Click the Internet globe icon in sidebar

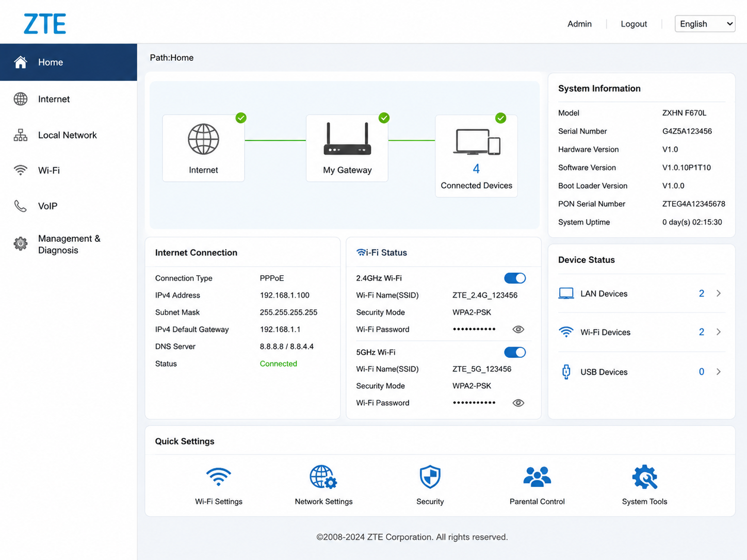(x=21, y=99)
